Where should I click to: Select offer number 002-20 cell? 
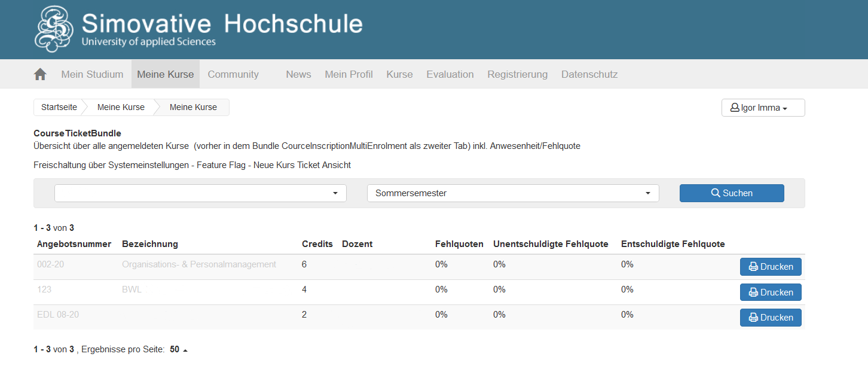(x=50, y=264)
